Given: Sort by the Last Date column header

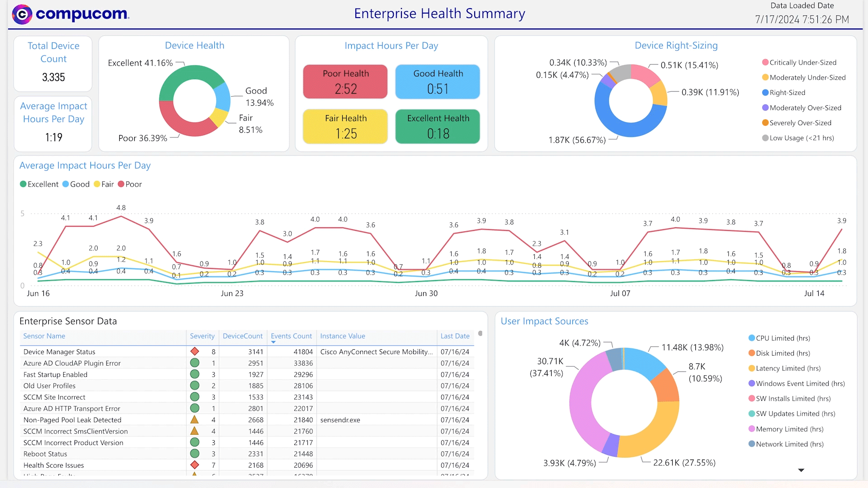Looking at the screenshot, I should pyautogui.click(x=455, y=336).
